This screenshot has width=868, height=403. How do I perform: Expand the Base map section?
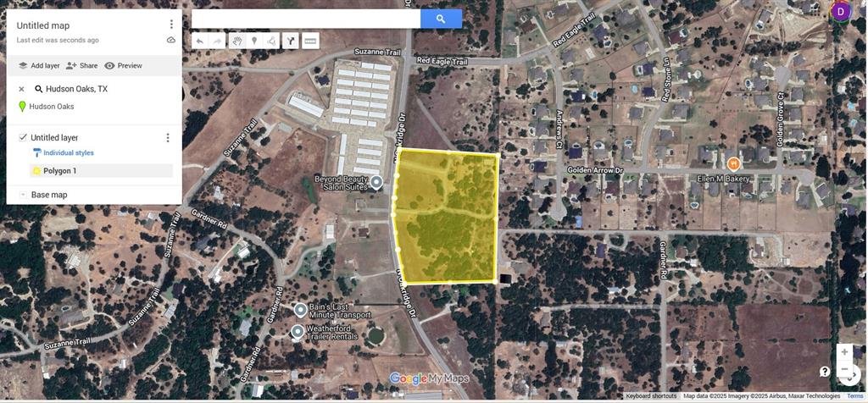[23, 195]
